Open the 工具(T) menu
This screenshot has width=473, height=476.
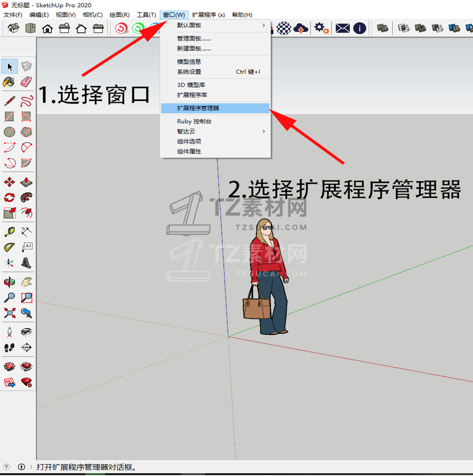(146, 15)
